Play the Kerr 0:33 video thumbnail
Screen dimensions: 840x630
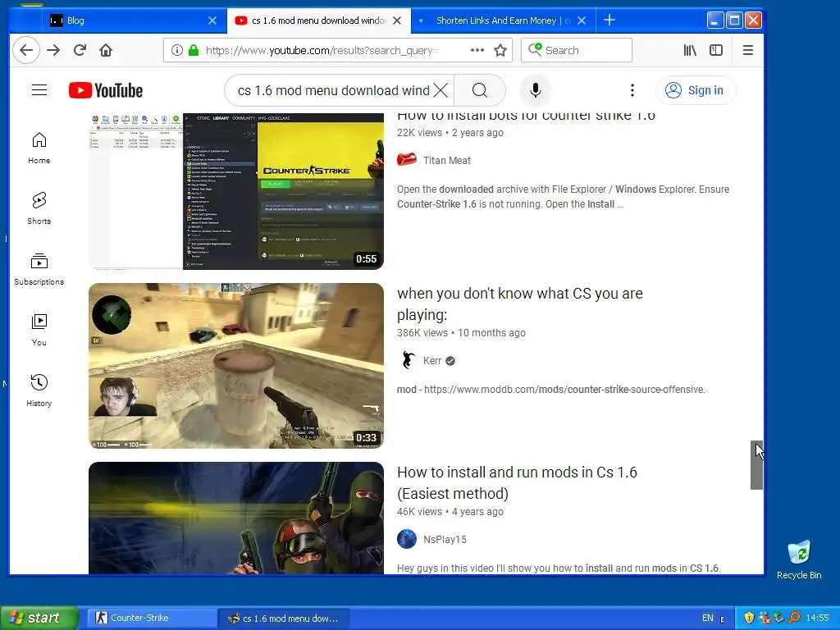click(236, 366)
